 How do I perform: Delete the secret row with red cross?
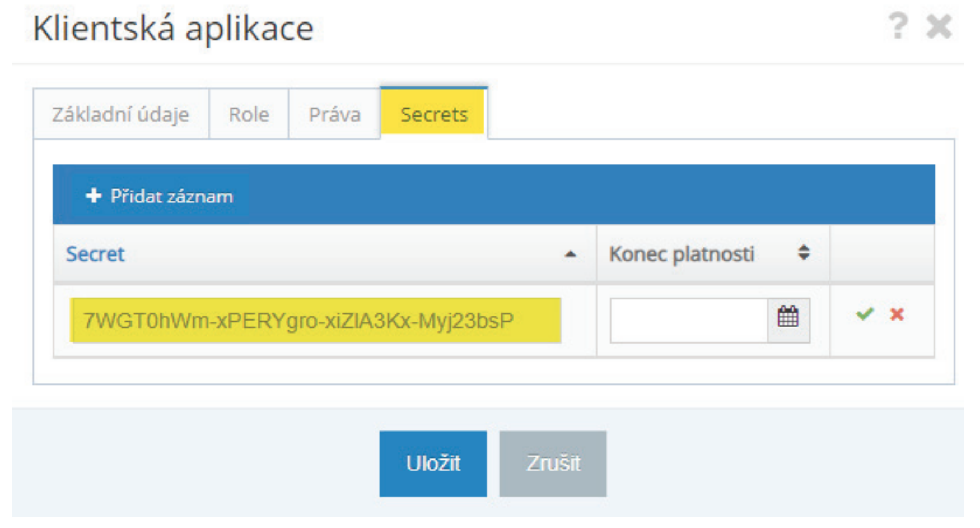(x=897, y=314)
